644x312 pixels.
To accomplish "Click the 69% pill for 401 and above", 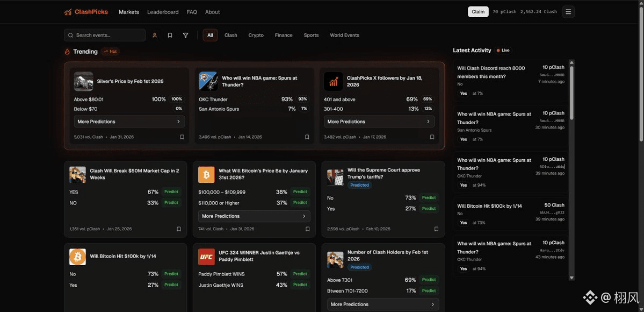I will pyautogui.click(x=428, y=99).
